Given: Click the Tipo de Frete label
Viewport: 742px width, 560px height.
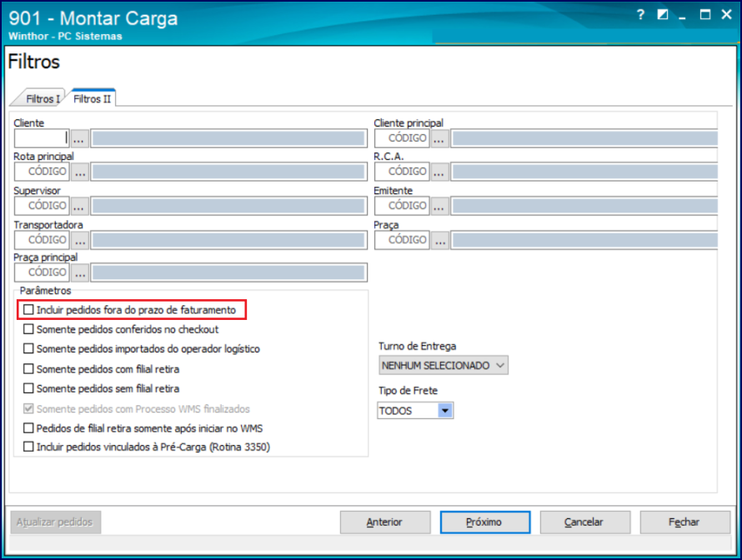Looking at the screenshot, I should click(x=408, y=391).
